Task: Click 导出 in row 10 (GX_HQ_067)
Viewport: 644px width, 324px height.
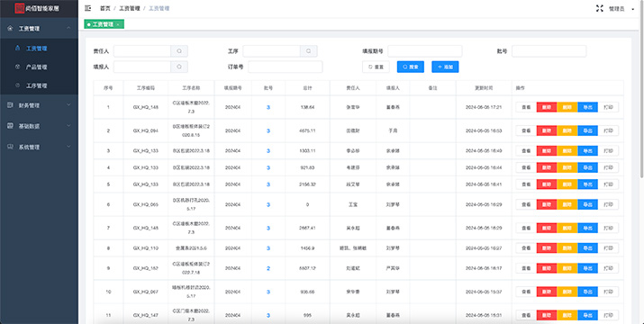Action: point(588,292)
